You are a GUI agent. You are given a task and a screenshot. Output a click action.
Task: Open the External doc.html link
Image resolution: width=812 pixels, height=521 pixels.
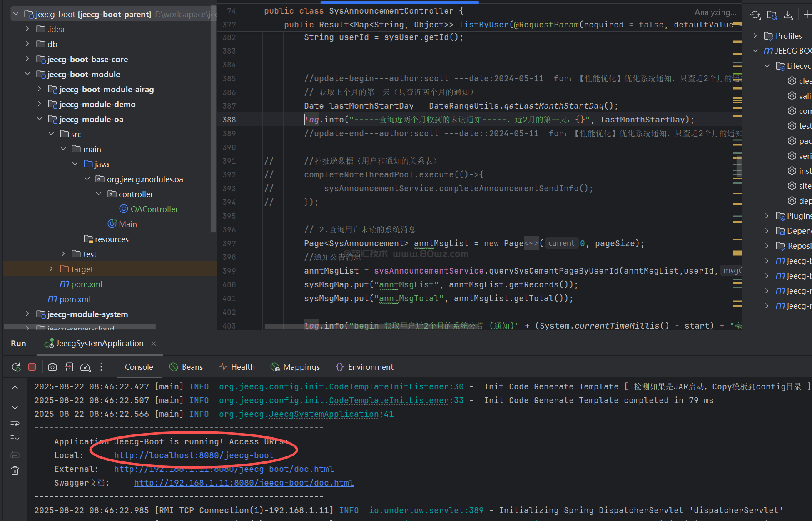(x=224, y=469)
